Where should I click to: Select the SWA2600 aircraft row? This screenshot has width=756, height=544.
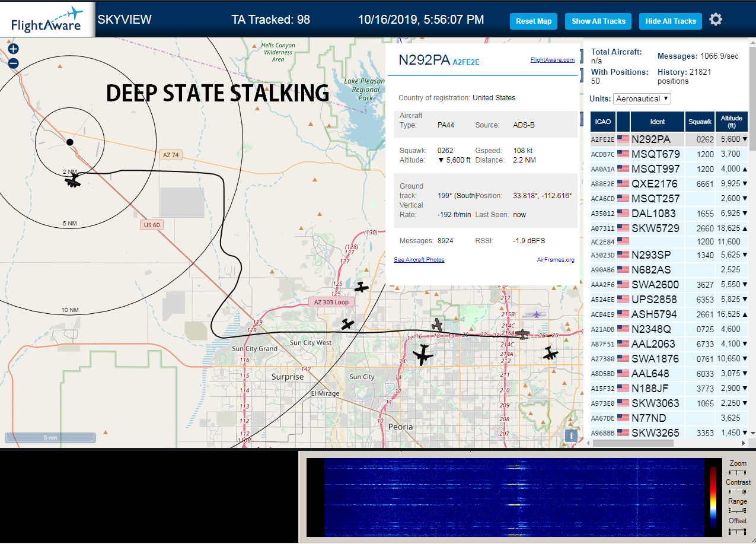click(x=669, y=285)
